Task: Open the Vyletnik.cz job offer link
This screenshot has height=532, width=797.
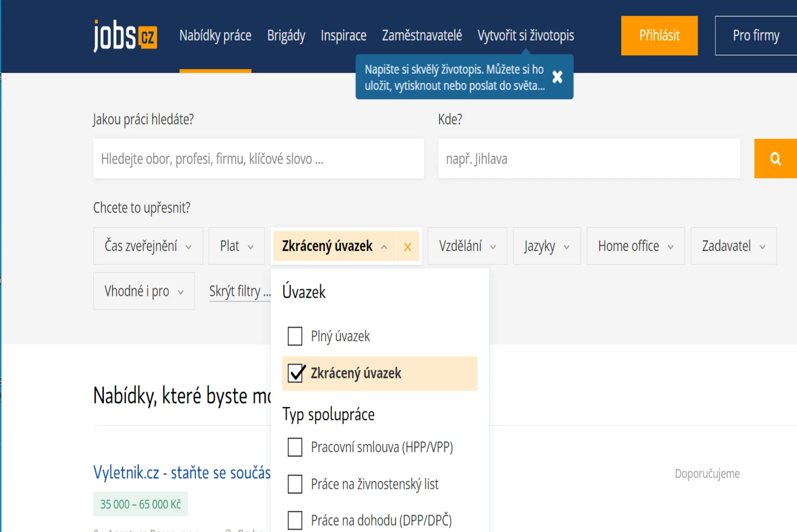Action: coord(182,472)
